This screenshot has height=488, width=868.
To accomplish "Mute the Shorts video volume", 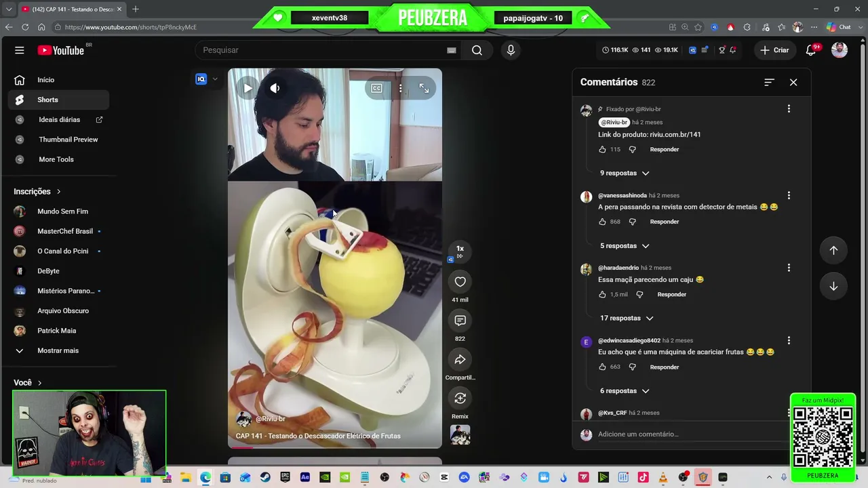I will pos(275,88).
